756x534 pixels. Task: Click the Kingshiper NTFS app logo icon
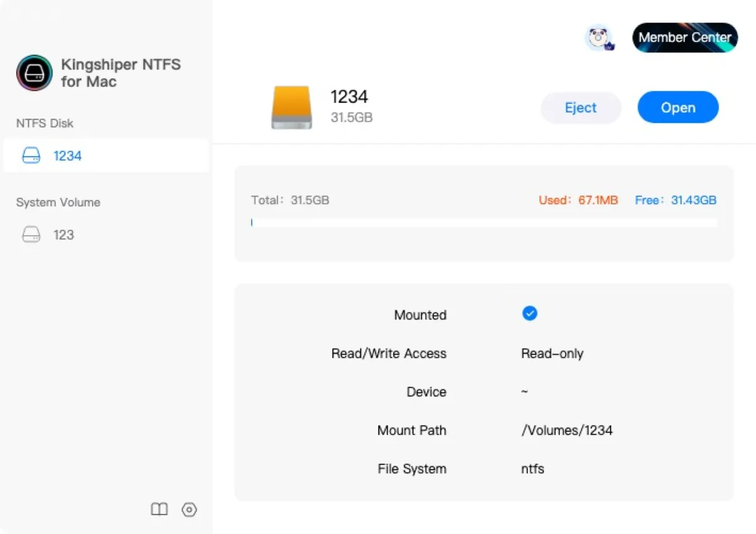click(34, 73)
